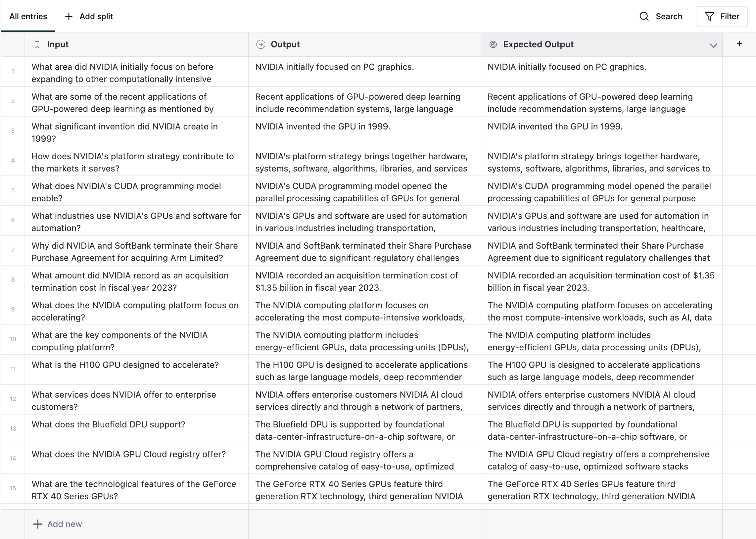Click the Search icon in toolbar
The width and height of the screenshot is (756, 539).
point(645,16)
